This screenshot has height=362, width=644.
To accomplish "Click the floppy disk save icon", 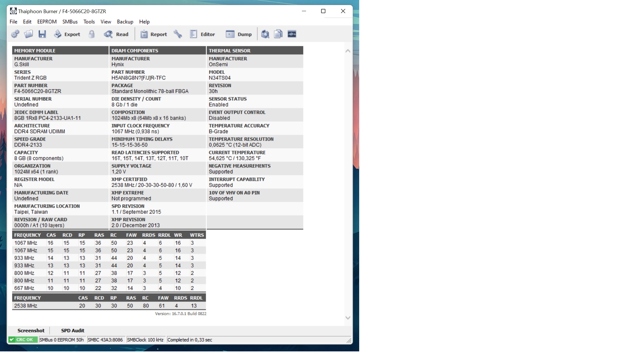I will point(42,34).
